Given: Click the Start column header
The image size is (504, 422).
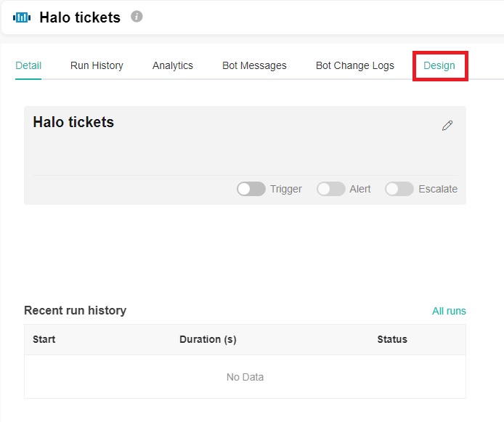Looking at the screenshot, I should pos(44,339).
